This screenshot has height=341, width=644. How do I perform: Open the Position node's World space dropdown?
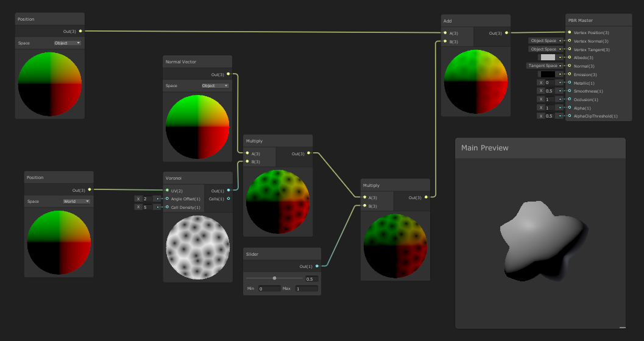click(x=77, y=201)
